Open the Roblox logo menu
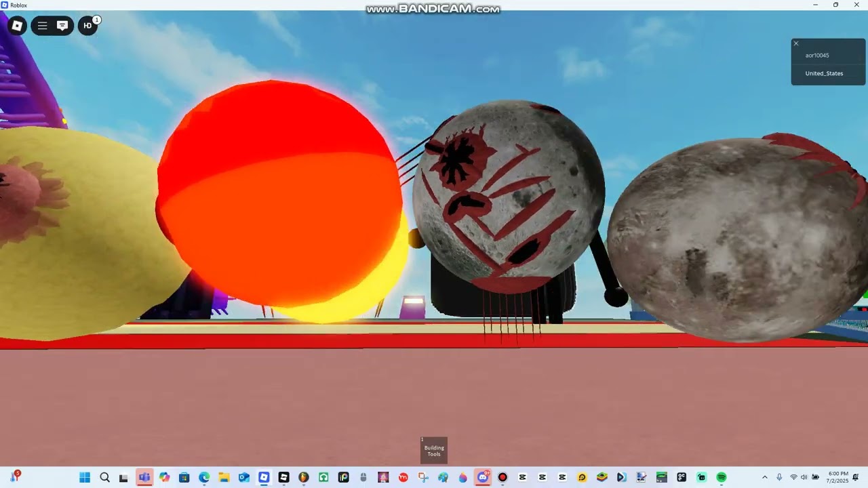This screenshot has width=868, height=488. (x=17, y=26)
